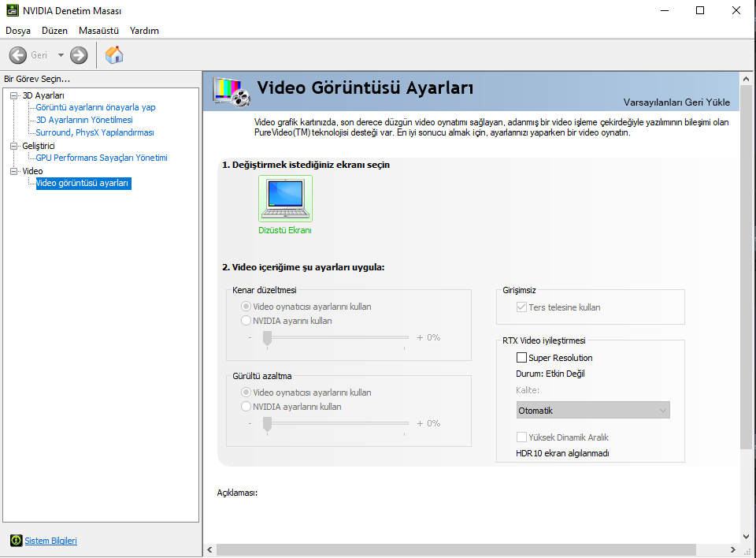Click vertical scrollbar up arrow

pyautogui.click(x=746, y=79)
